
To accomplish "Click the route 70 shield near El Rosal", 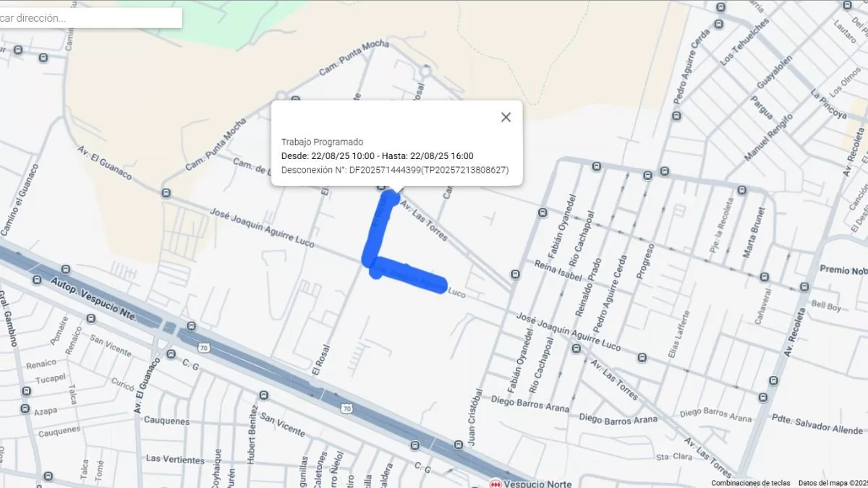I will pos(347,409).
